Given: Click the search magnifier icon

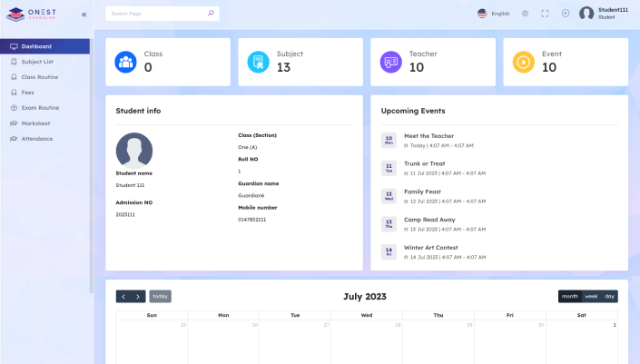Looking at the screenshot, I should (211, 13).
